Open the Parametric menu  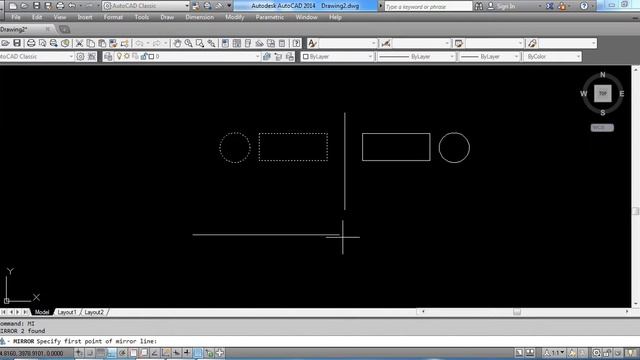coord(269,18)
